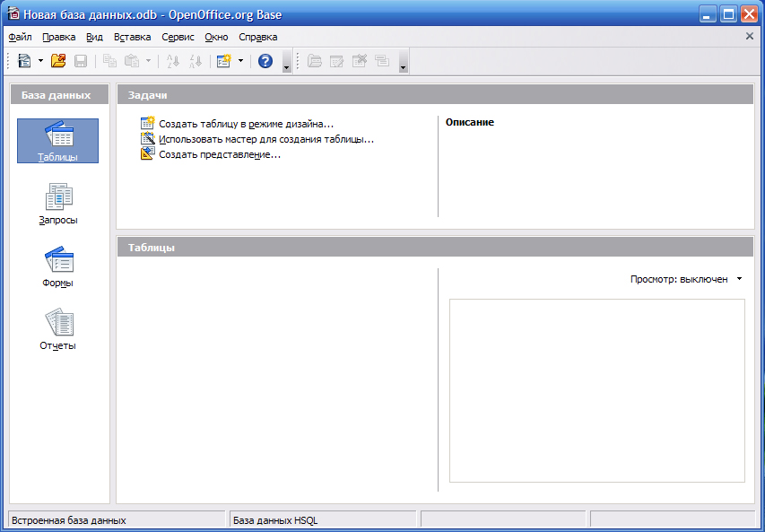Click 'Создать таблицу в режиме дизайна...'

246,124
